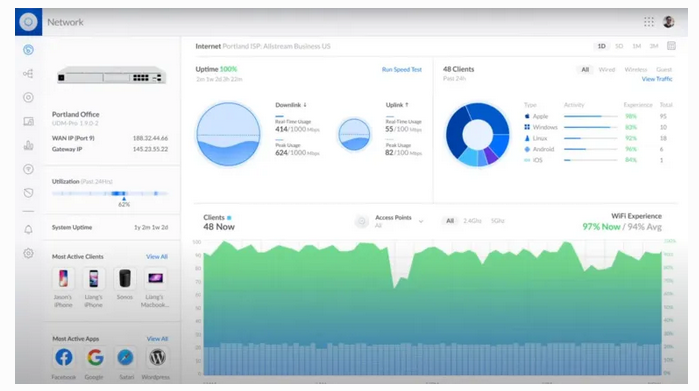Select the 1M time range

click(x=637, y=46)
